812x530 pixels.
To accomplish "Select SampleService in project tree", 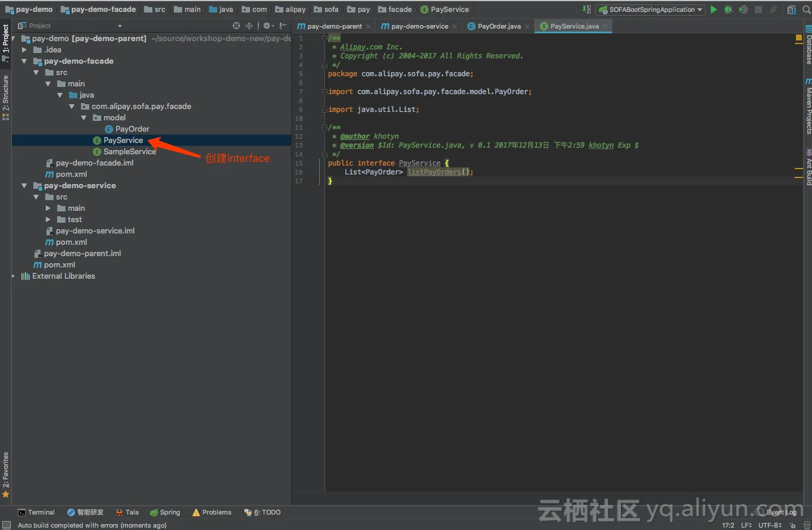I will pos(124,151).
